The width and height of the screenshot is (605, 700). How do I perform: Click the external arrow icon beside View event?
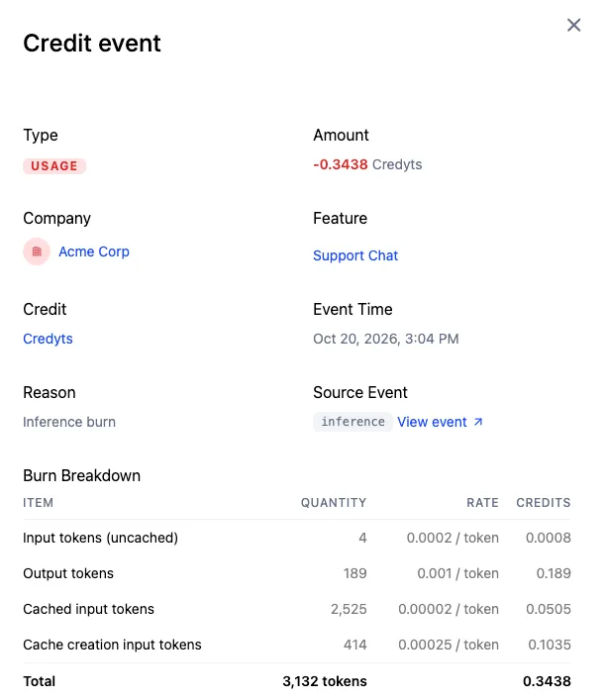click(x=478, y=422)
